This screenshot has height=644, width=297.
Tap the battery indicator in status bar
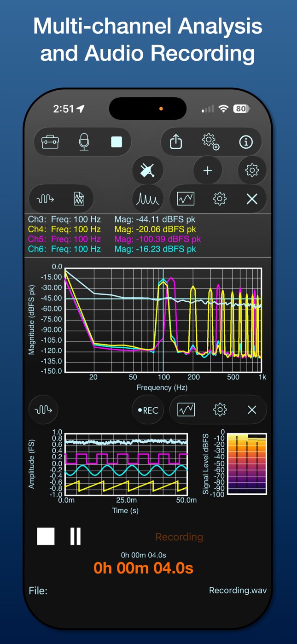(241, 109)
